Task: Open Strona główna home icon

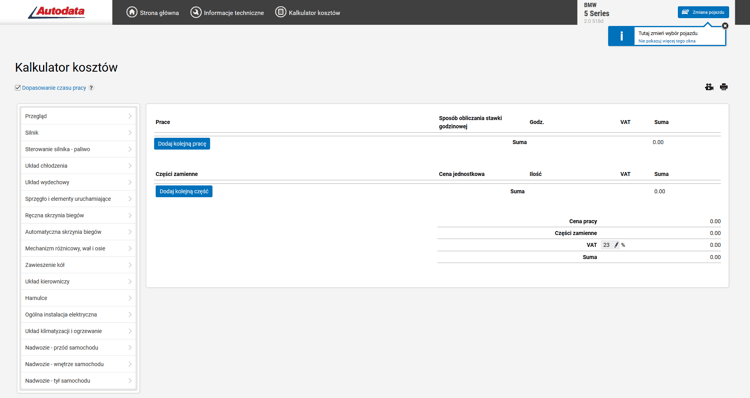Action: pos(132,12)
